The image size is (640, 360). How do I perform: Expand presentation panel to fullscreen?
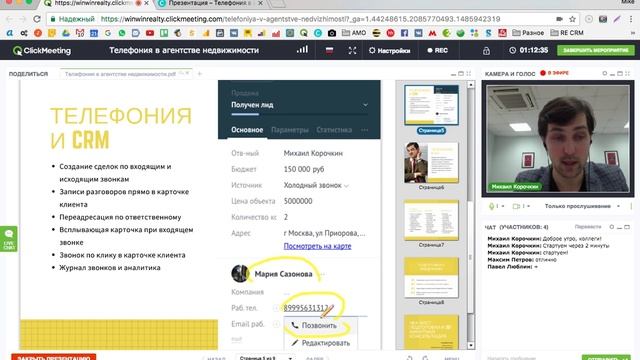point(469,73)
